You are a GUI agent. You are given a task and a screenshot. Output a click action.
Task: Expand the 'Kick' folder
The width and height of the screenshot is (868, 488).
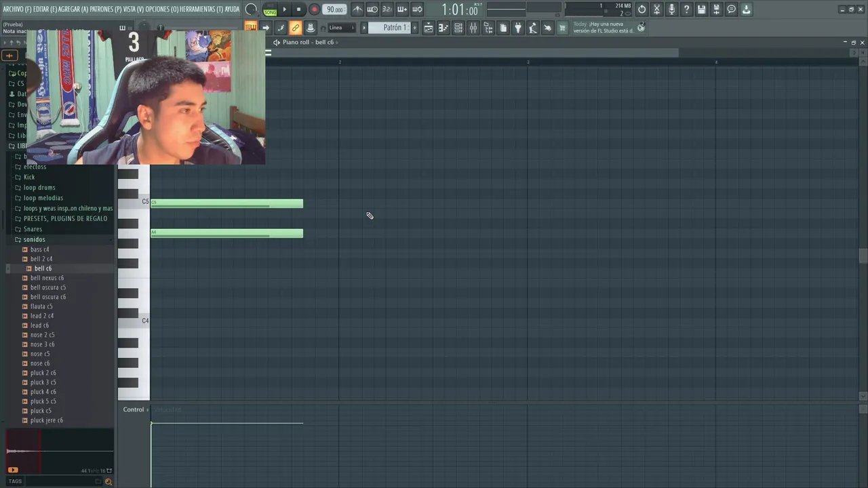pos(29,177)
